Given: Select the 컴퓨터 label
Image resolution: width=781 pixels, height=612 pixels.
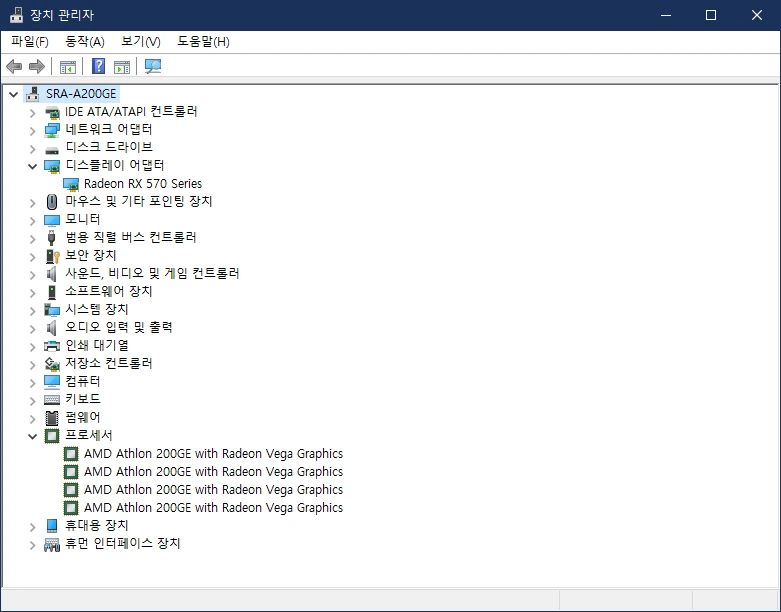Looking at the screenshot, I should pos(83,381).
